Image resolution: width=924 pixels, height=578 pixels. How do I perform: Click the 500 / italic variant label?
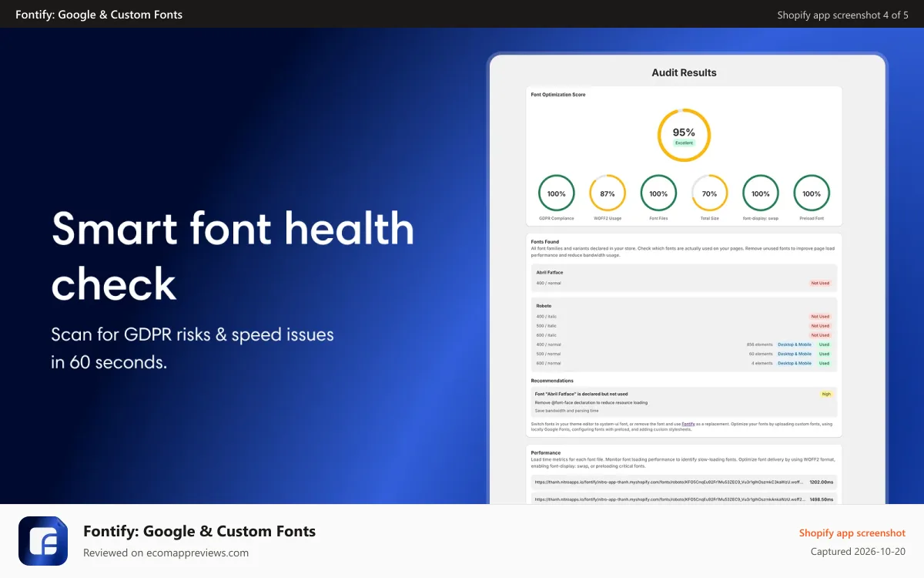[546, 326]
